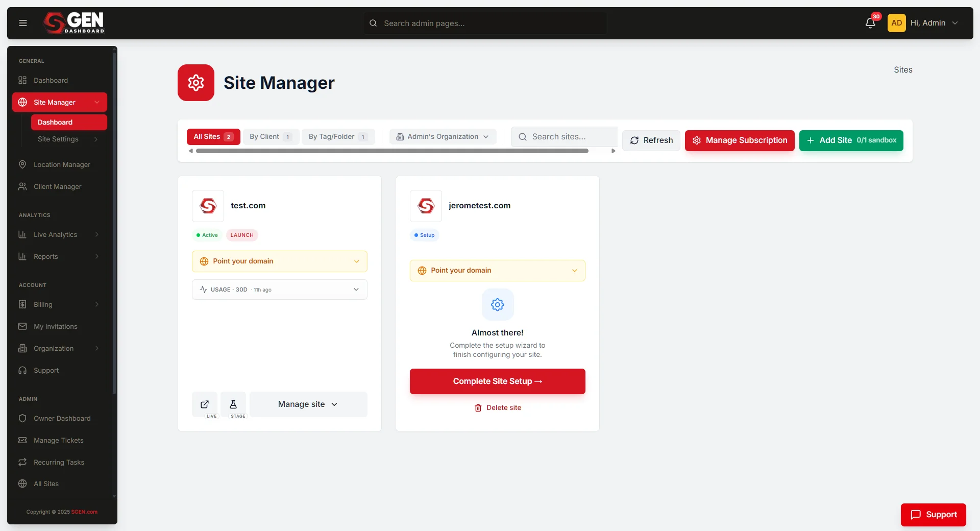Image resolution: width=980 pixels, height=531 pixels.
Task: Click the Billing invoice icon
Action: (22, 304)
